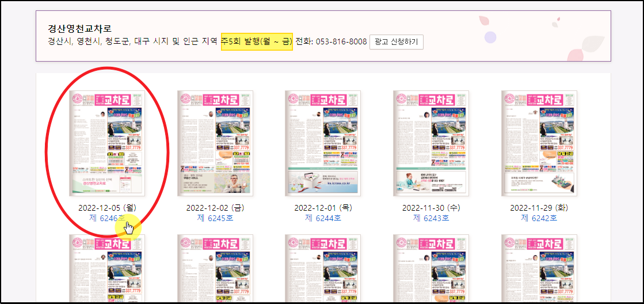Open the 2022-12-02 (금) newspaper thumbnail

coord(215,143)
